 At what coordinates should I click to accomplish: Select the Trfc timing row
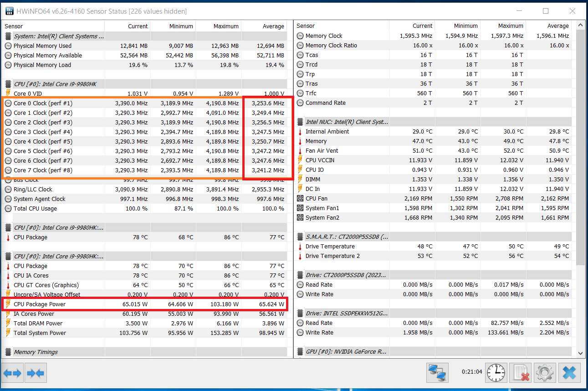point(434,93)
